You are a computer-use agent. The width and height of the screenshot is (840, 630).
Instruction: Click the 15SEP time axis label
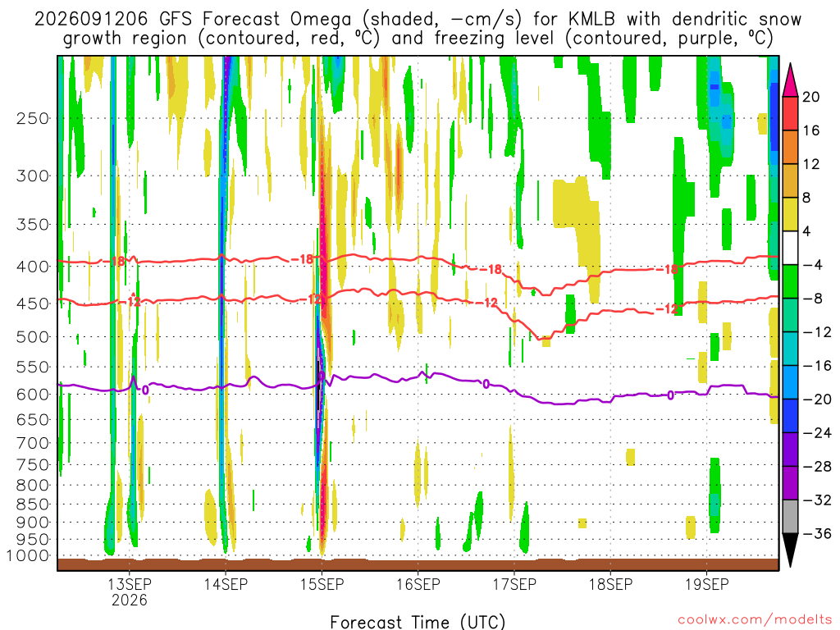[x=322, y=584]
